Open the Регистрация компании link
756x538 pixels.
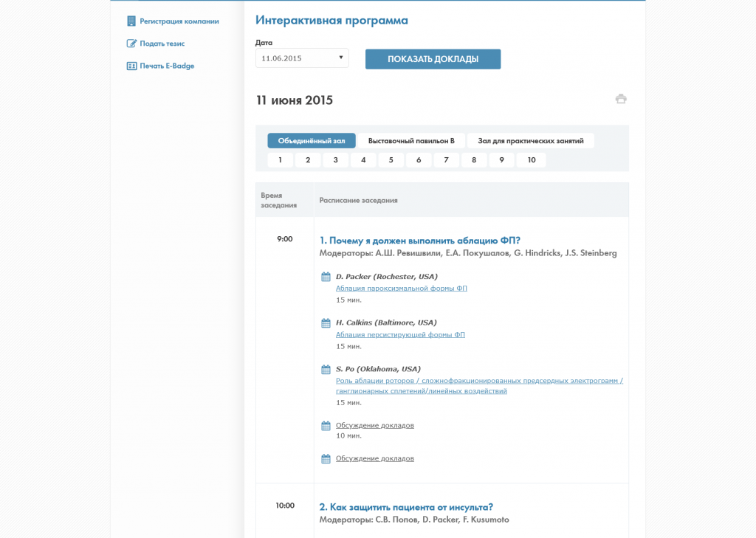(x=179, y=21)
